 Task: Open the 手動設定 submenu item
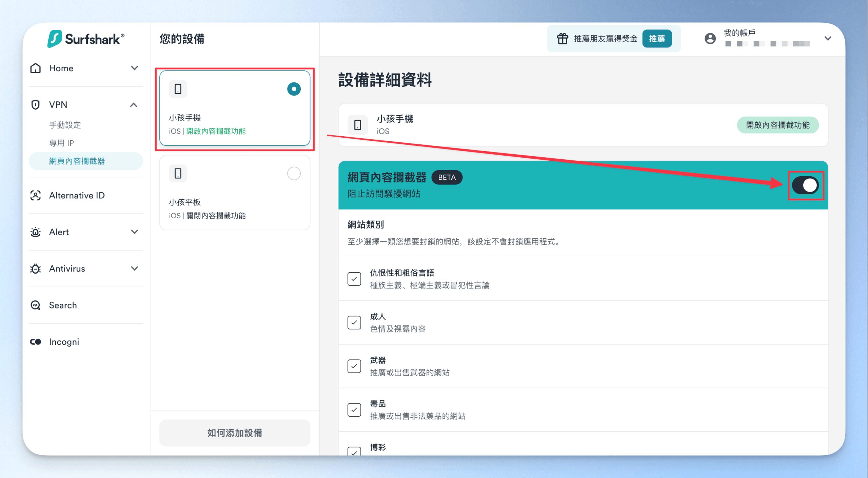coord(65,125)
